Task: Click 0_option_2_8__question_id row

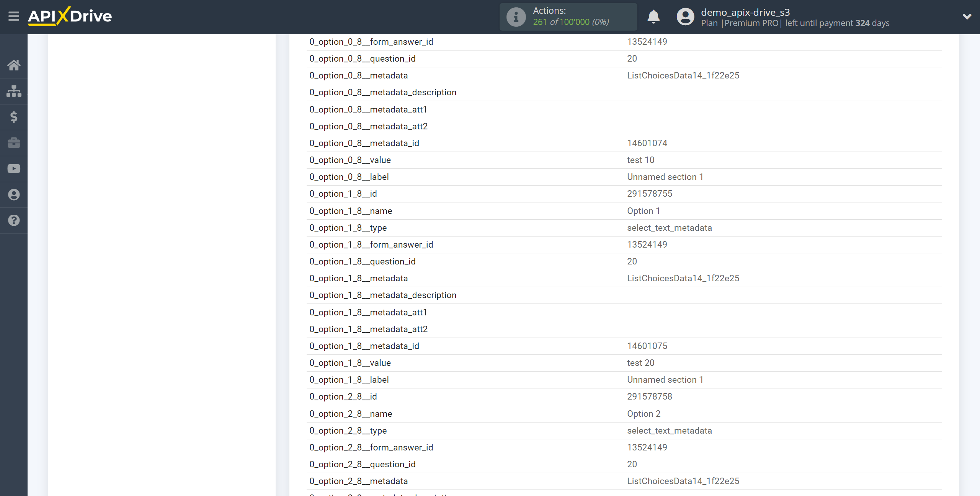Action: point(624,464)
